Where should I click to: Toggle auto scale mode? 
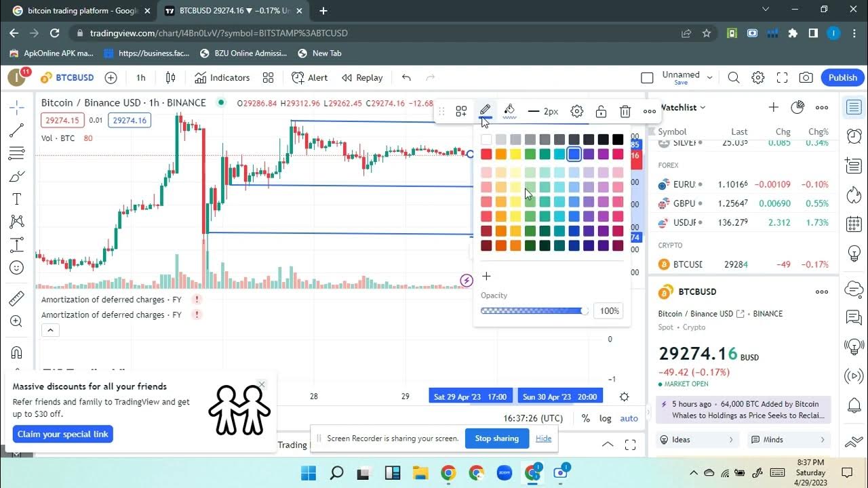pyautogui.click(x=629, y=419)
